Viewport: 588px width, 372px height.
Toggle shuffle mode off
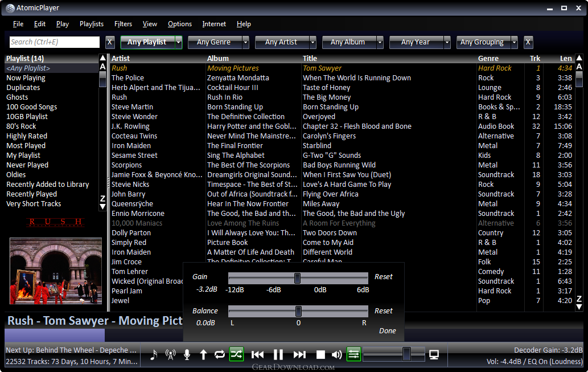(237, 354)
